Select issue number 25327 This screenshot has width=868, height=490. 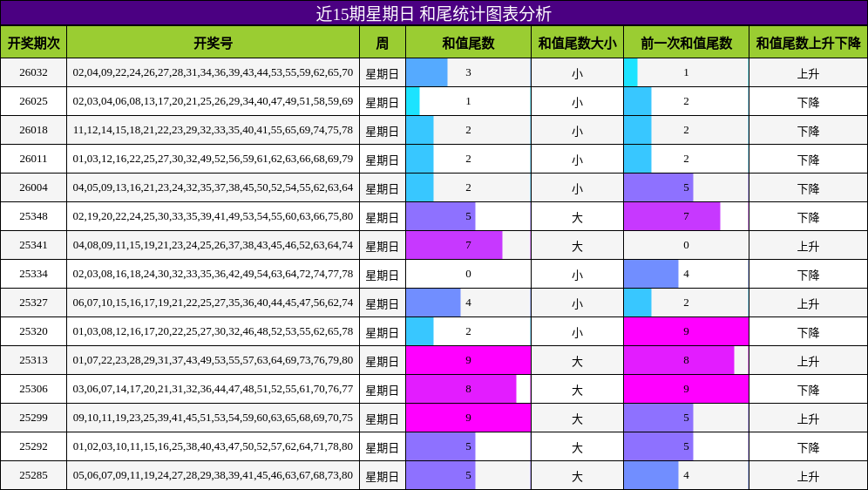(33, 303)
